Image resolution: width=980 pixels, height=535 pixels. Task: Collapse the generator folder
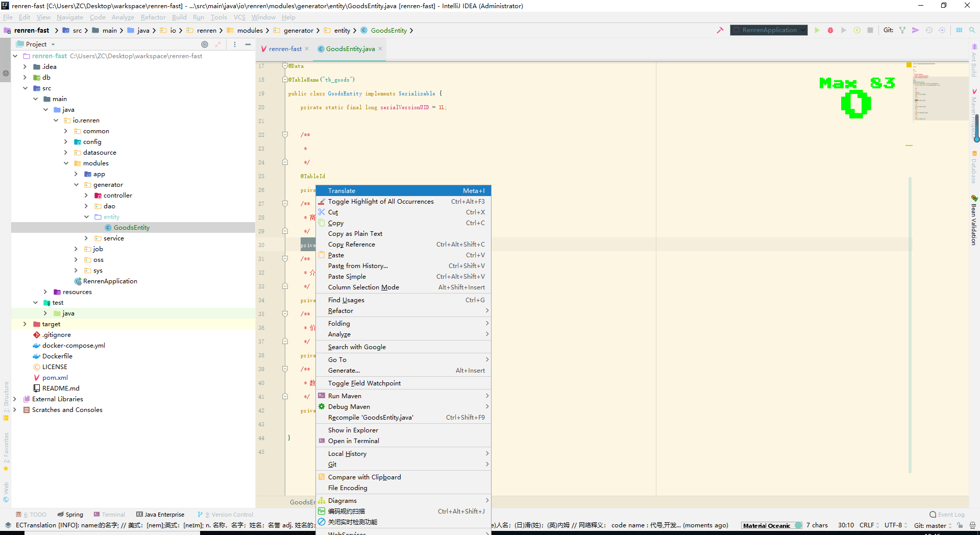click(x=76, y=185)
